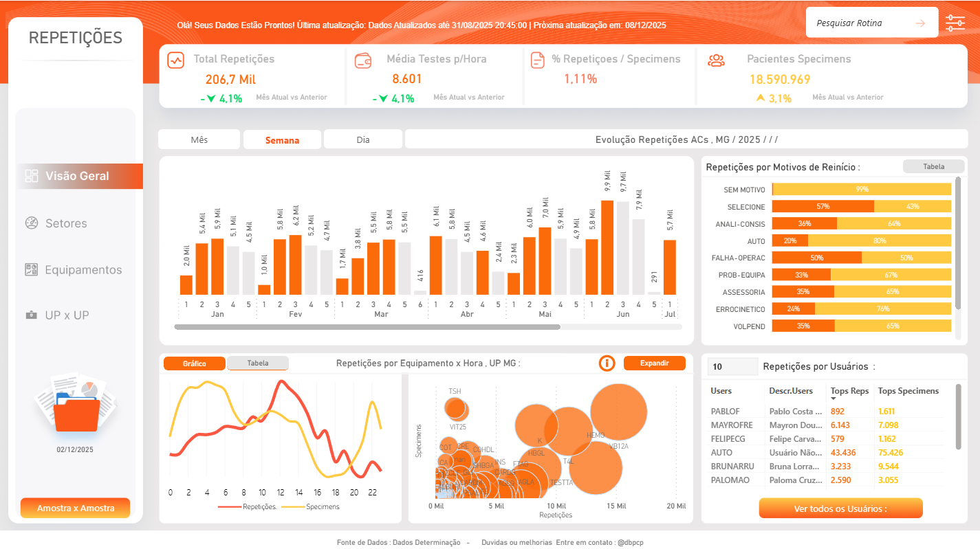
Task: Switch Motivos de Reinício to Tabela
Action: [x=933, y=166]
